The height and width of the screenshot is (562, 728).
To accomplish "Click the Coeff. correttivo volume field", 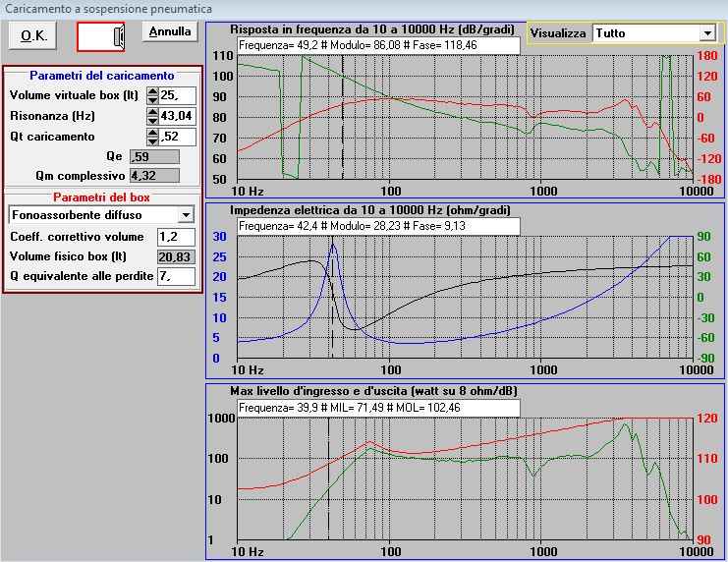I will pos(177,237).
